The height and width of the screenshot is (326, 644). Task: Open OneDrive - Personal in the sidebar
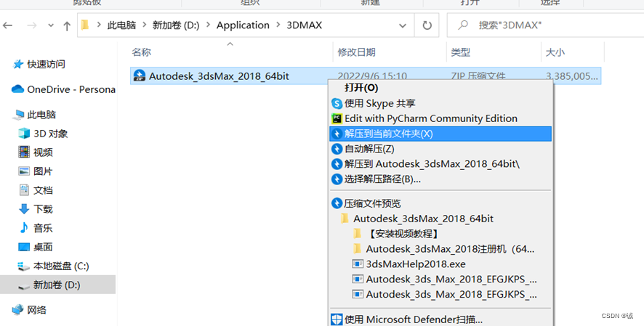coord(71,89)
